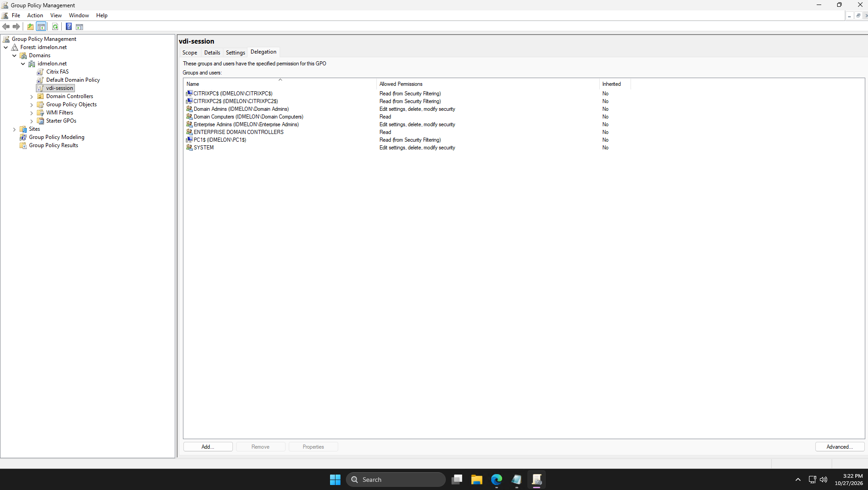Click Domain Admins group icon
This screenshot has width=868, height=490.
189,109
